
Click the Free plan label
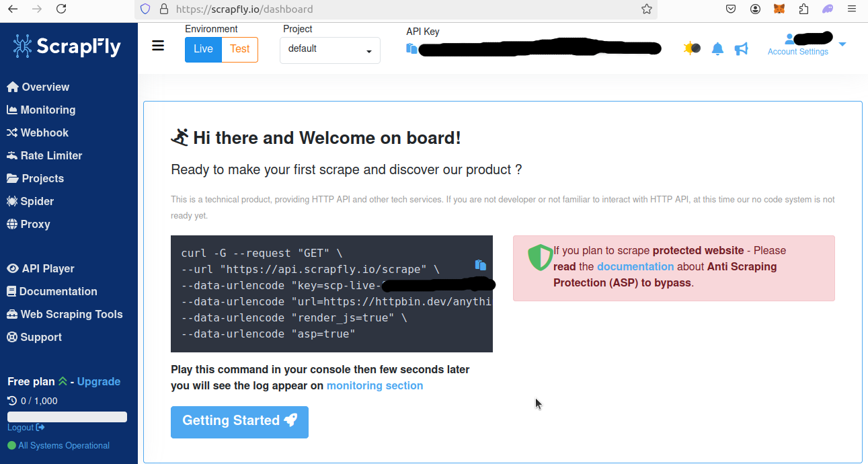31,381
